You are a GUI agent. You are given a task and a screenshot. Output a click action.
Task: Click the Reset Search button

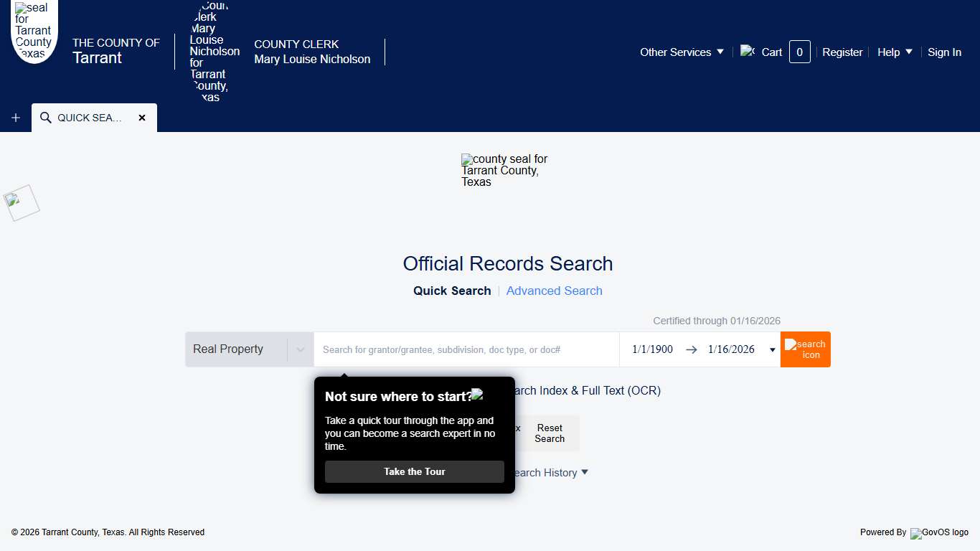tap(550, 433)
